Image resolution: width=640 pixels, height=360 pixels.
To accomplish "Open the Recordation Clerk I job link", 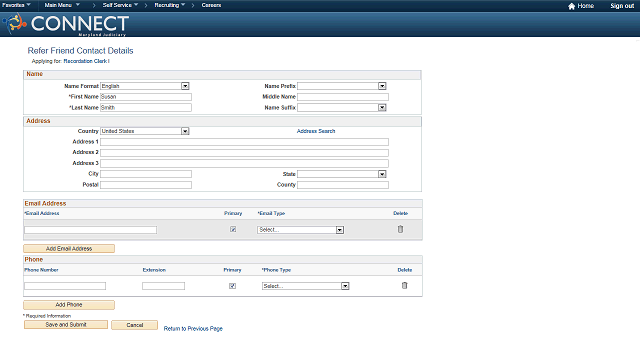I will (x=87, y=61).
